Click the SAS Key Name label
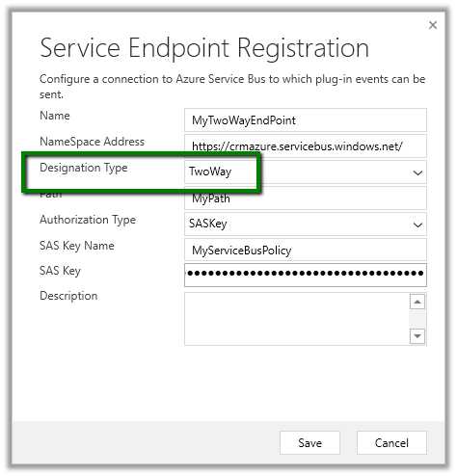Screen dimensions: 457x476 tap(77, 246)
